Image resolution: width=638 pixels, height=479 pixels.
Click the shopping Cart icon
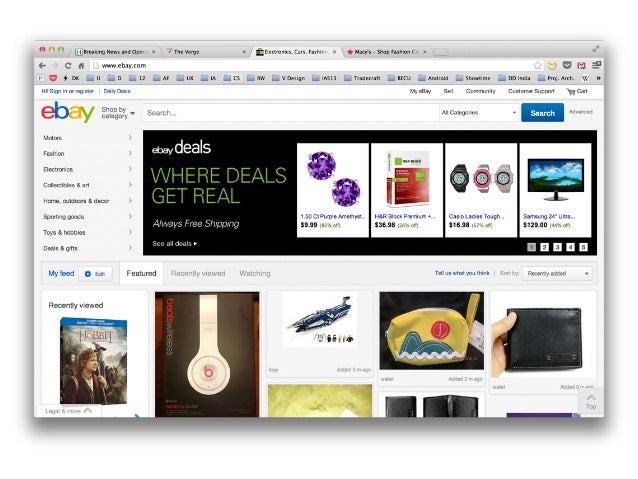point(570,91)
